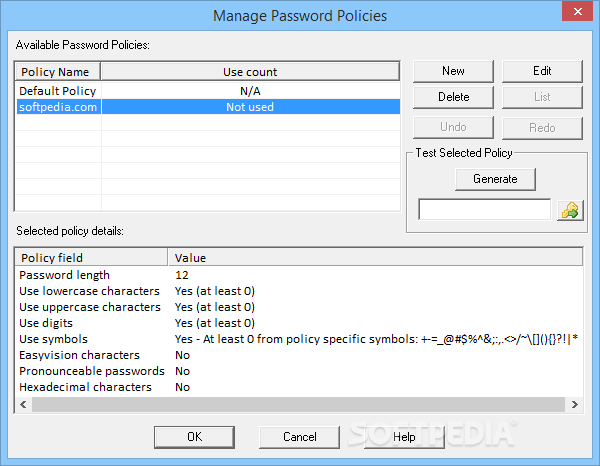Select the Use uppercase characters row

click(x=299, y=307)
